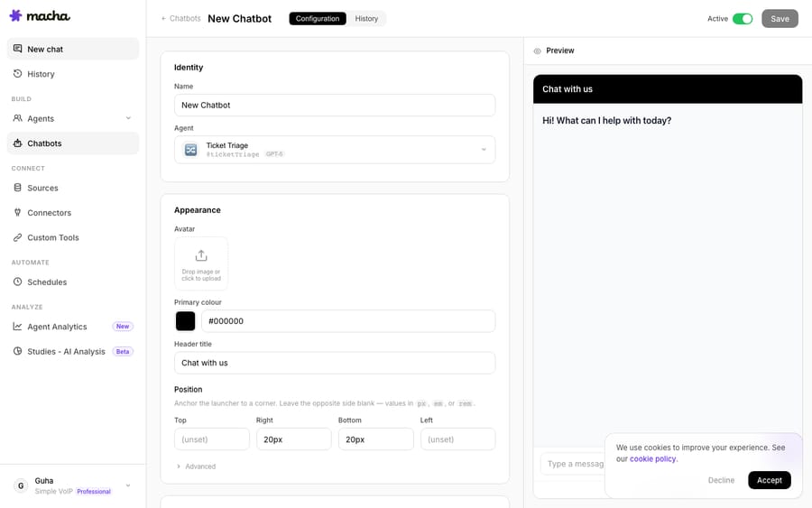Click the Connectors plug icon
812x508 pixels.
[x=18, y=212]
